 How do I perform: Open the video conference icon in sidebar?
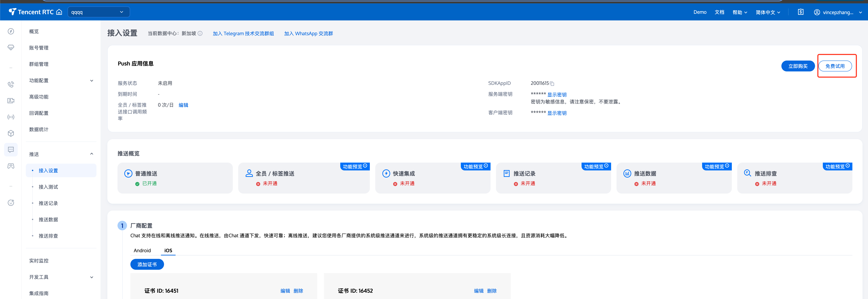click(x=11, y=101)
